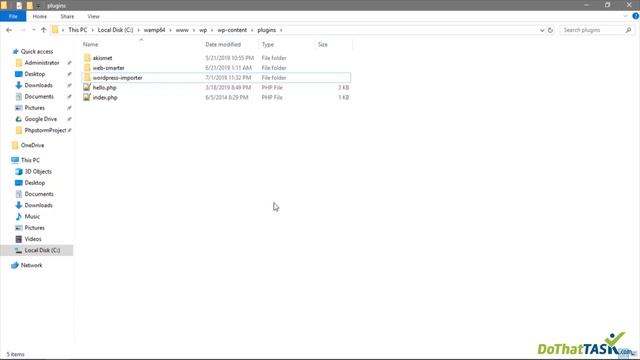Click the Google Drive icon in sidebar
The height and width of the screenshot is (360, 640).
point(18,119)
